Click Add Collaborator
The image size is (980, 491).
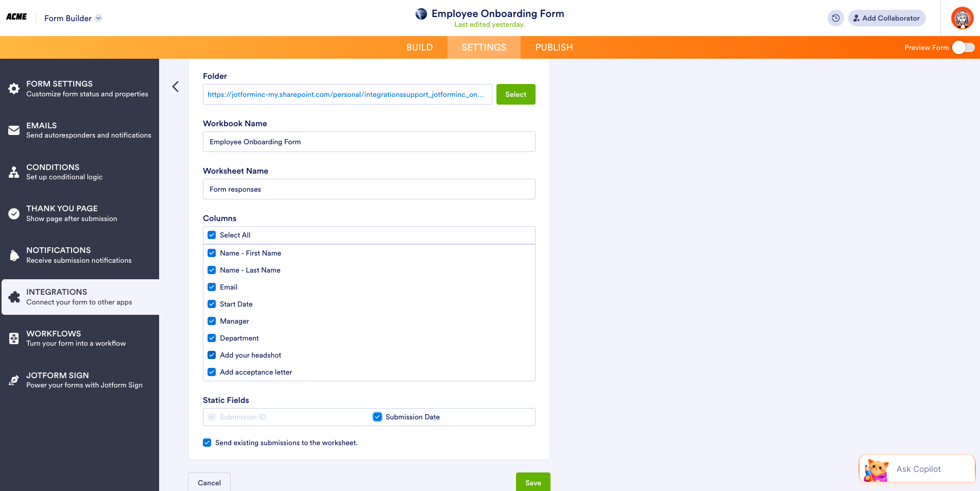coord(887,18)
